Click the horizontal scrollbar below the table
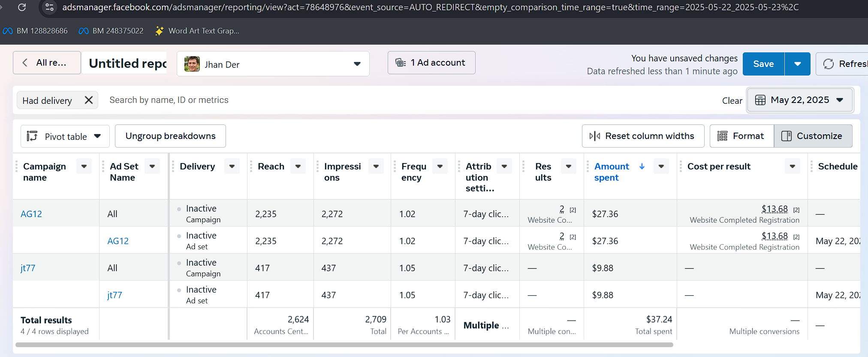The height and width of the screenshot is (357, 868). [344, 345]
